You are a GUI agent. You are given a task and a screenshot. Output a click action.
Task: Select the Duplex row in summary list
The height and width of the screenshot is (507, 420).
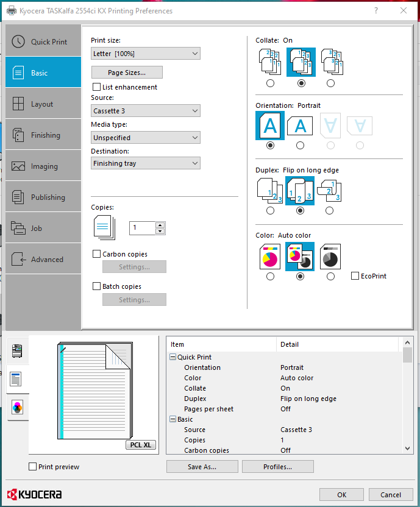[x=285, y=399]
